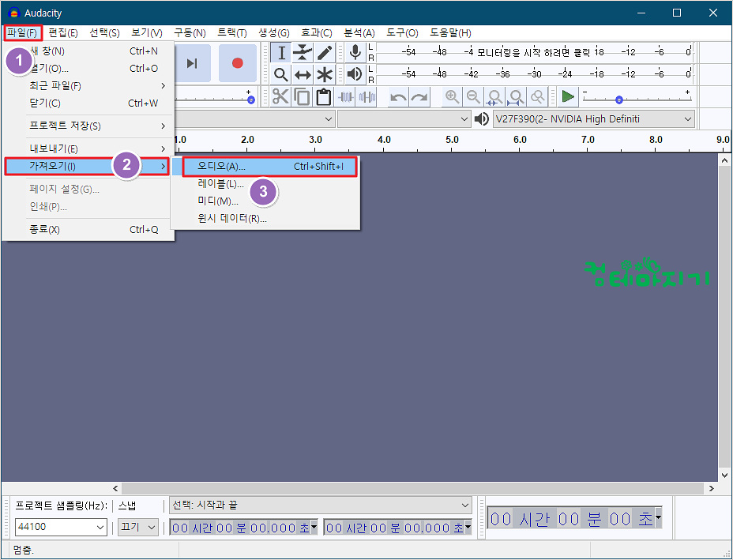This screenshot has width=733, height=560.
Task: Open the recording channels dropdown
Action: (404, 119)
